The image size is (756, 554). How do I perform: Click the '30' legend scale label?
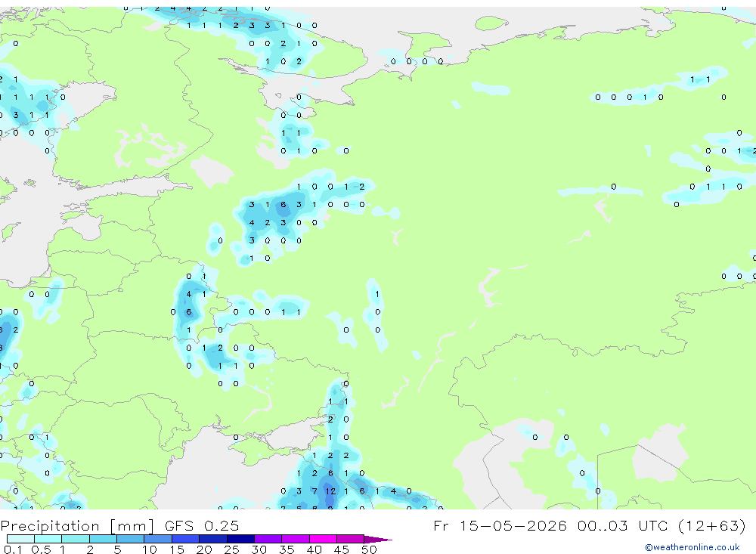click(x=259, y=549)
